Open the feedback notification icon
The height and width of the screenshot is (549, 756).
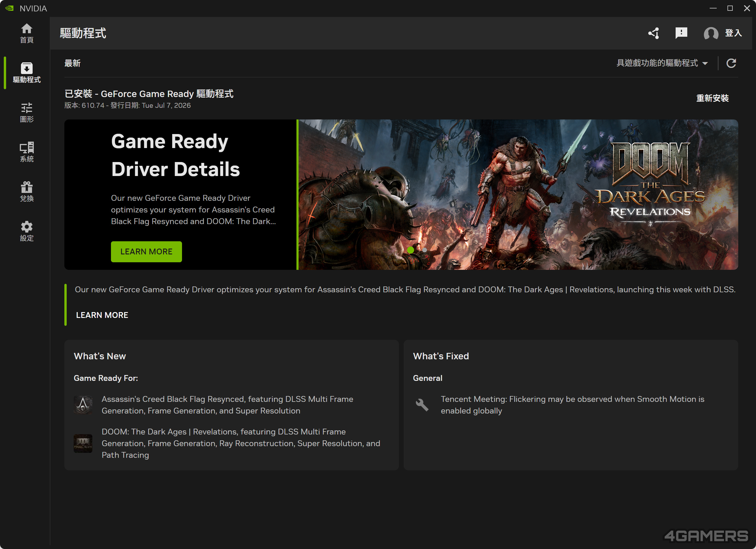click(x=681, y=33)
